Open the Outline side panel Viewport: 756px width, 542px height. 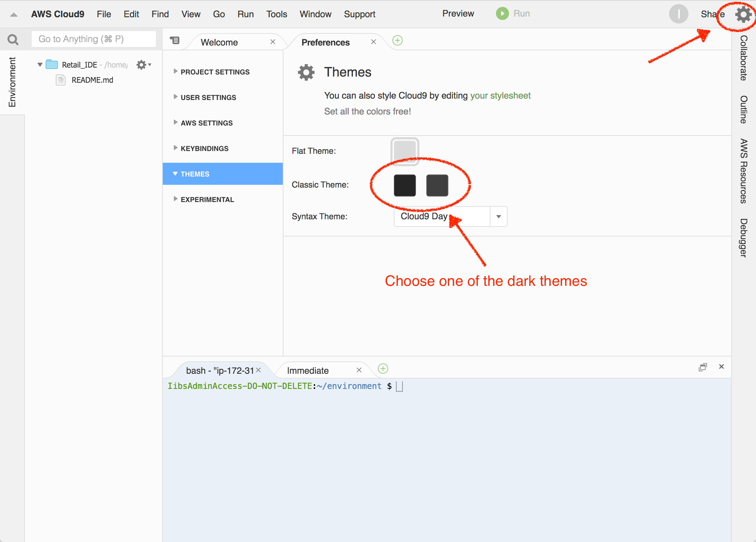744,110
